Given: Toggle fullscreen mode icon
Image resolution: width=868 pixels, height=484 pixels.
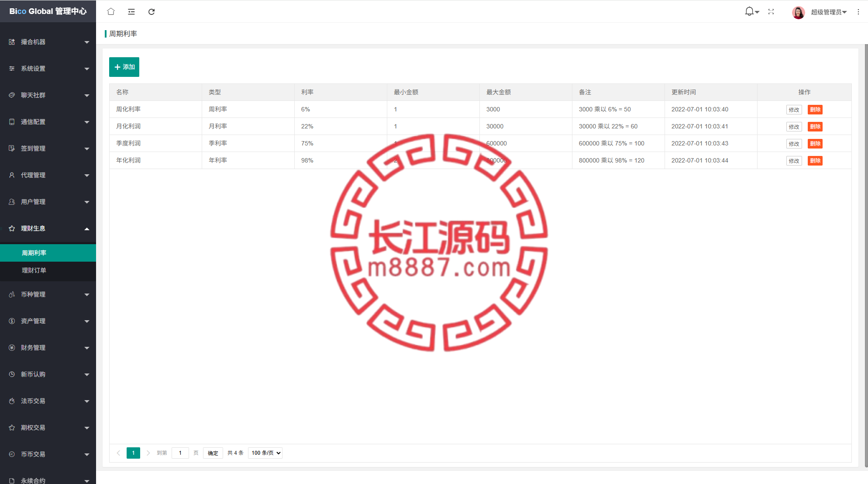Looking at the screenshot, I should click(x=771, y=12).
